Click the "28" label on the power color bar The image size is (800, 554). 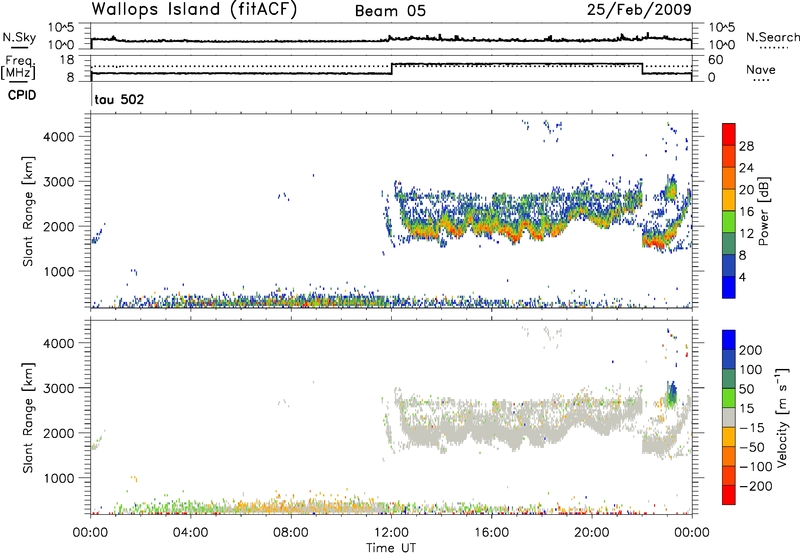(746, 146)
